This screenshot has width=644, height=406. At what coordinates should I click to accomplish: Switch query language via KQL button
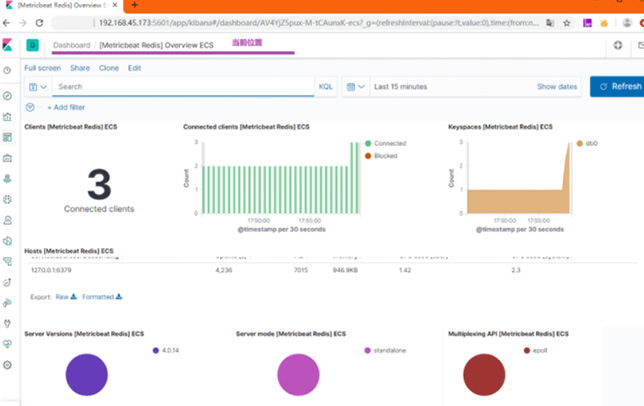(326, 87)
